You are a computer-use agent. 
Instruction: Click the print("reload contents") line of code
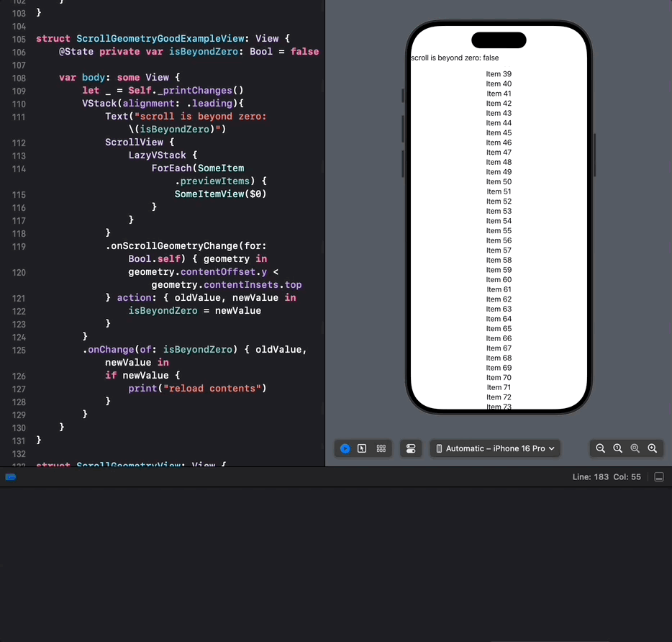[197, 389]
